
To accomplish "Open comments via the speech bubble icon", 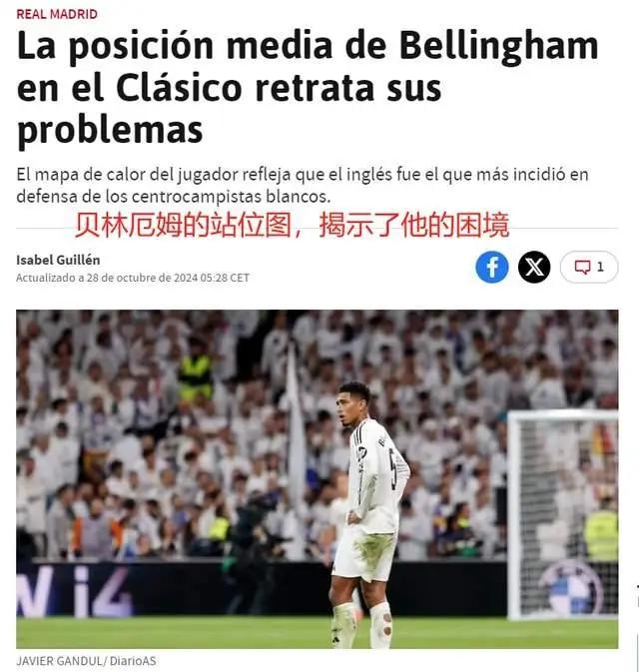I will pyautogui.click(x=582, y=267).
